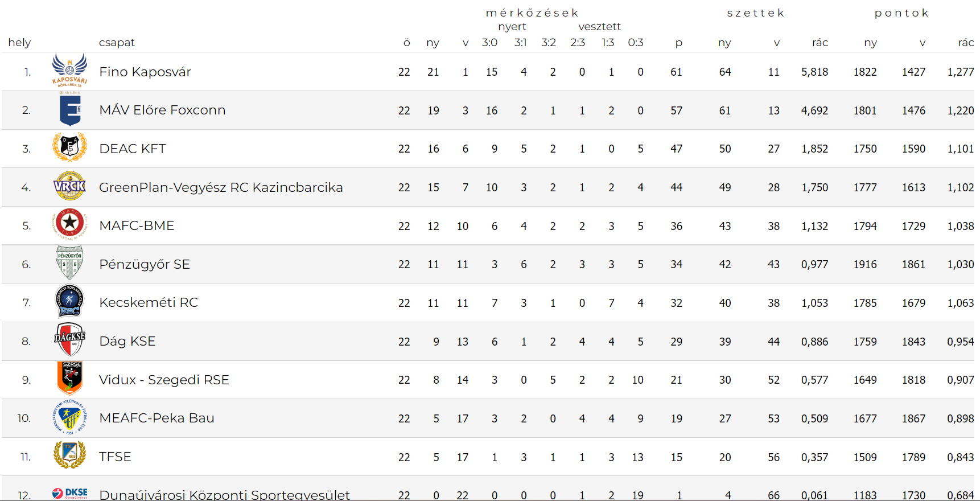Image resolution: width=980 pixels, height=501 pixels.
Task: Open GreenPlan-Vegyész RC Kazincbarcika team name
Action: coord(221,187)
